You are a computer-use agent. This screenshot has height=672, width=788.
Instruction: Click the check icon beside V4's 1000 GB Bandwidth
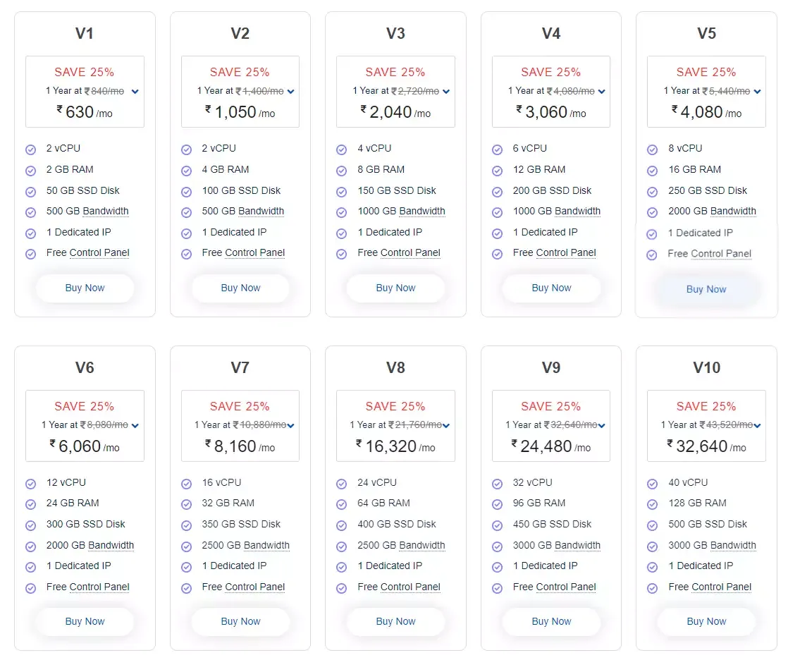pos(498,212)
